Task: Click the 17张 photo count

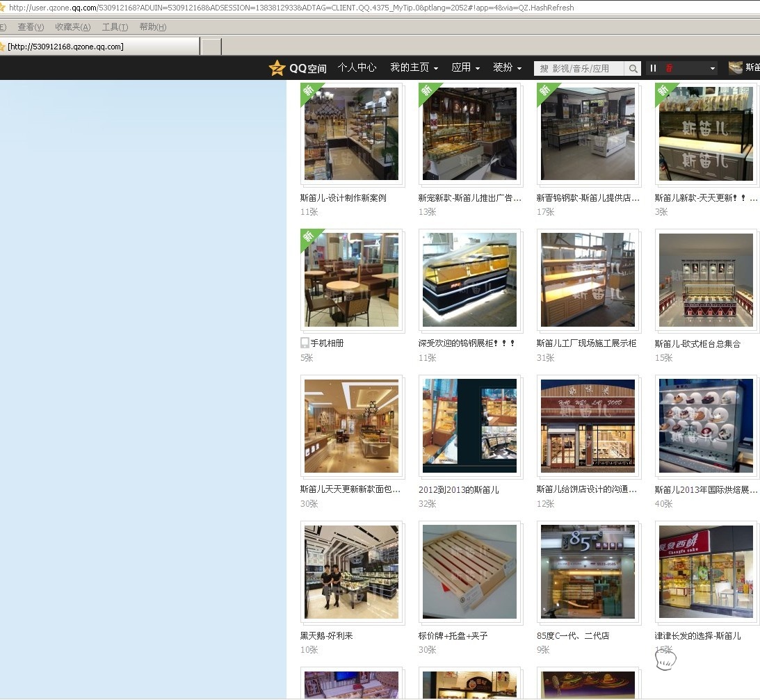Action: coord(545,212)
